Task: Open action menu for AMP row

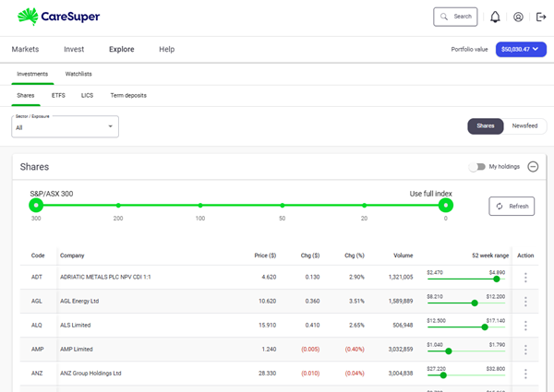Action: (525, 350)
